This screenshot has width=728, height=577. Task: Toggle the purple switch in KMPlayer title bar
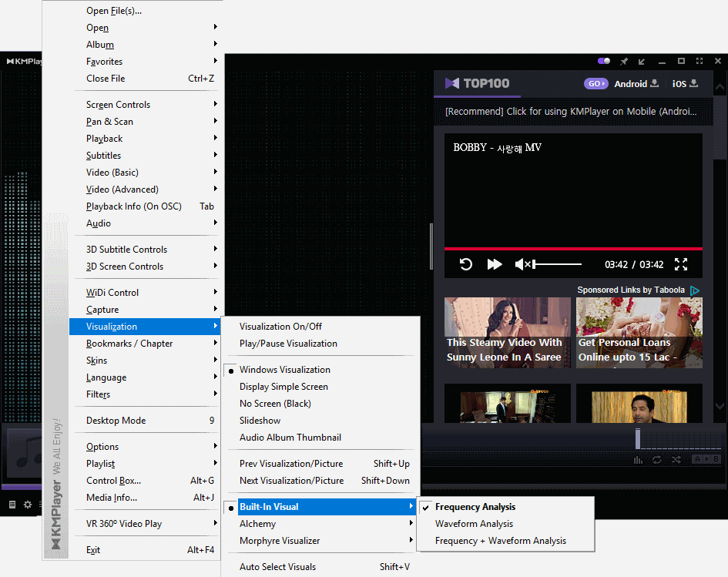tap(603, 61)
